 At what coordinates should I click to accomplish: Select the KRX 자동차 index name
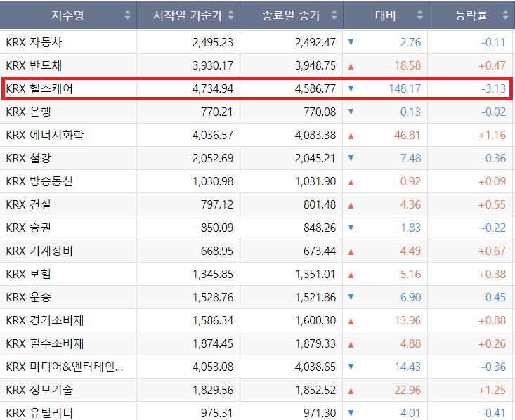34,42
